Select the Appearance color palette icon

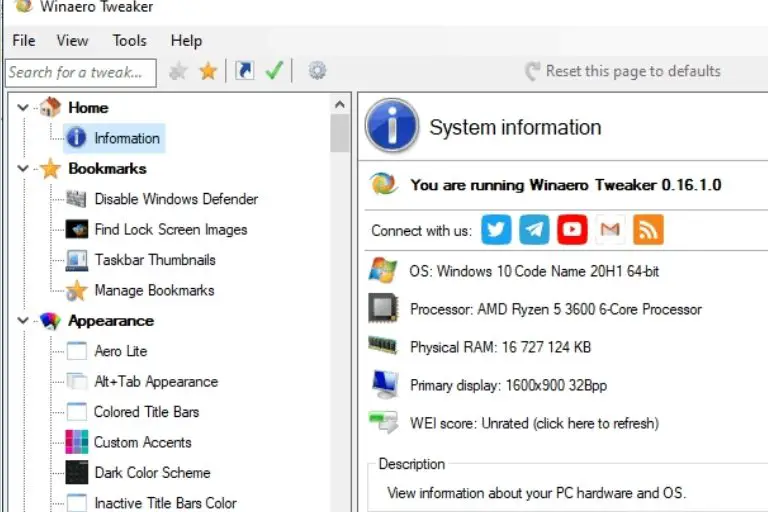pyautogui.click(x=50, y=321)
